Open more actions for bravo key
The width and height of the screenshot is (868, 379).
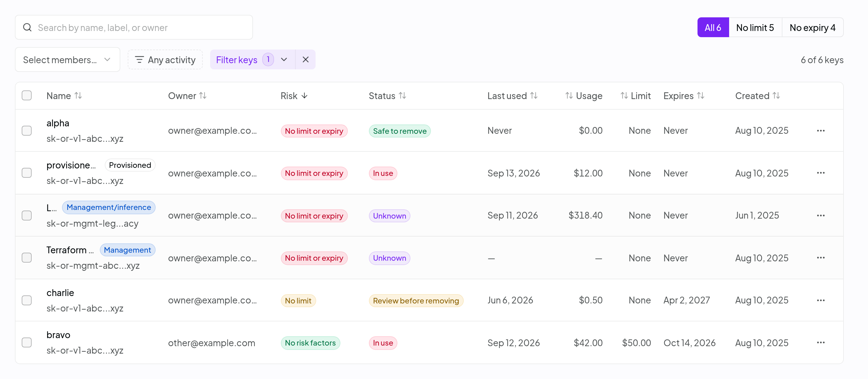[821, 343]
